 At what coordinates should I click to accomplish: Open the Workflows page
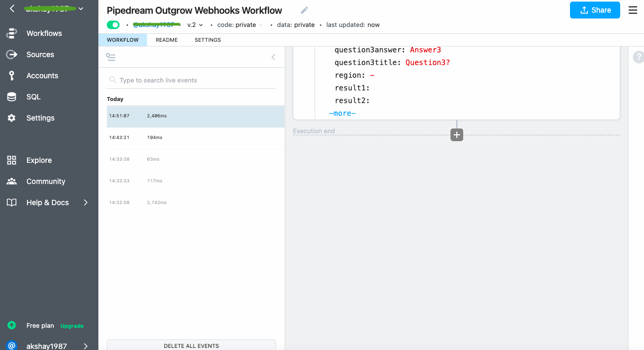[x=44, y=33]
